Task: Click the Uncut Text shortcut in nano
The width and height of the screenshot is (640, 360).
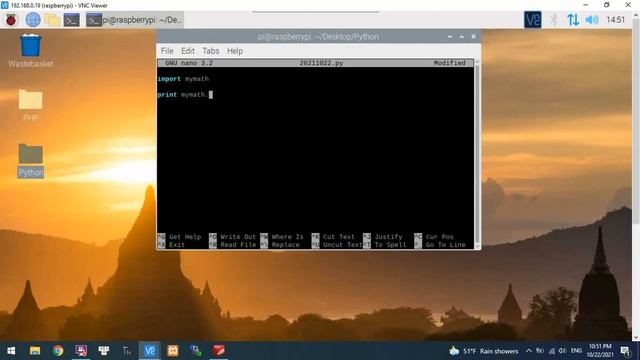Action: tap(337, 245)
